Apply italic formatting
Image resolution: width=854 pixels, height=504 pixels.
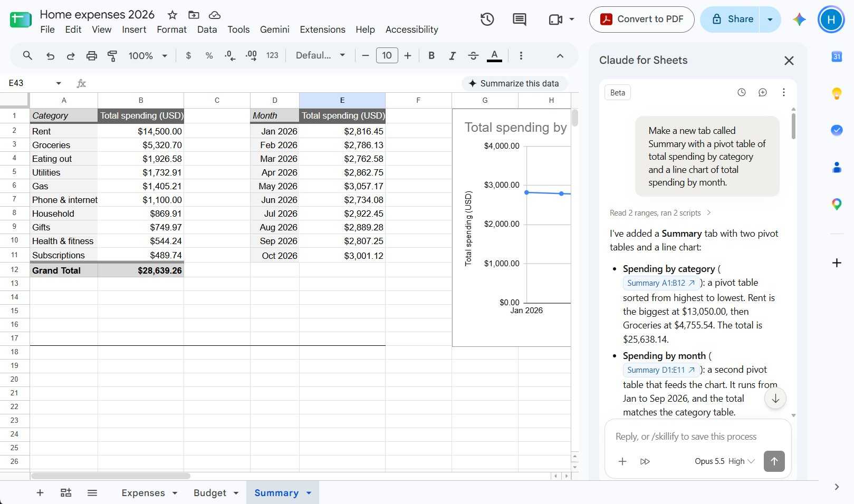[452, 55]
